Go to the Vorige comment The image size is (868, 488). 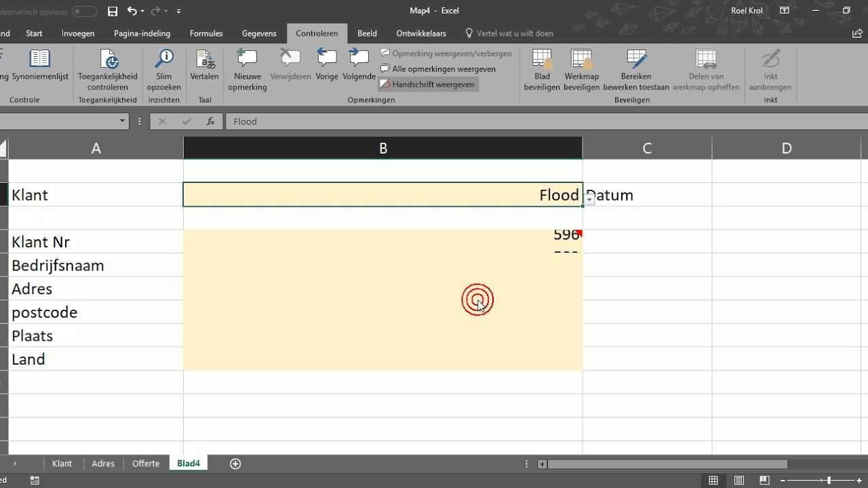coord(327,66)
